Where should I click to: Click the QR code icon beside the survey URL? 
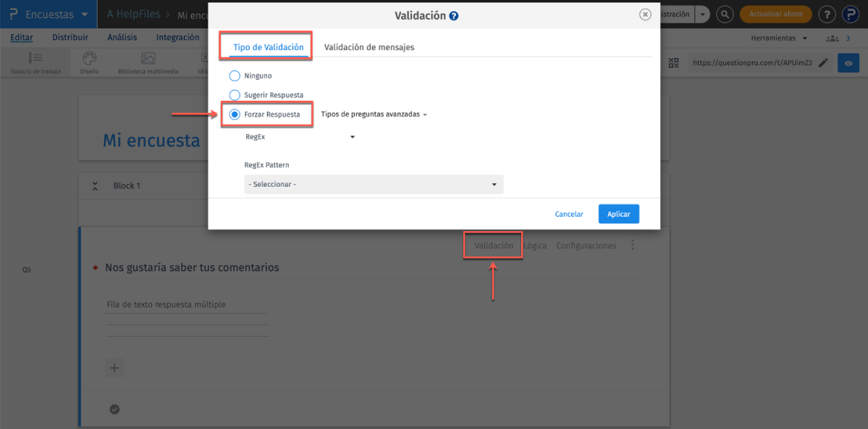[x=673, y=62]
